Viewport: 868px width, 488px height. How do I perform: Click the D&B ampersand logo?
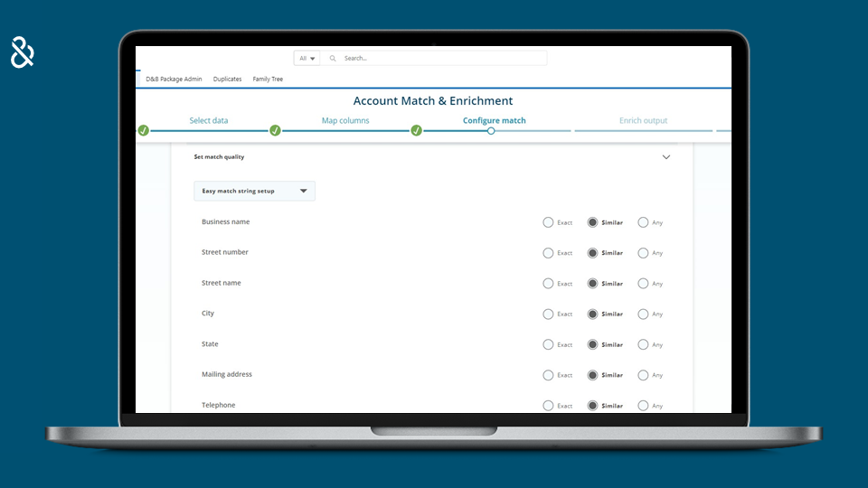23,52
